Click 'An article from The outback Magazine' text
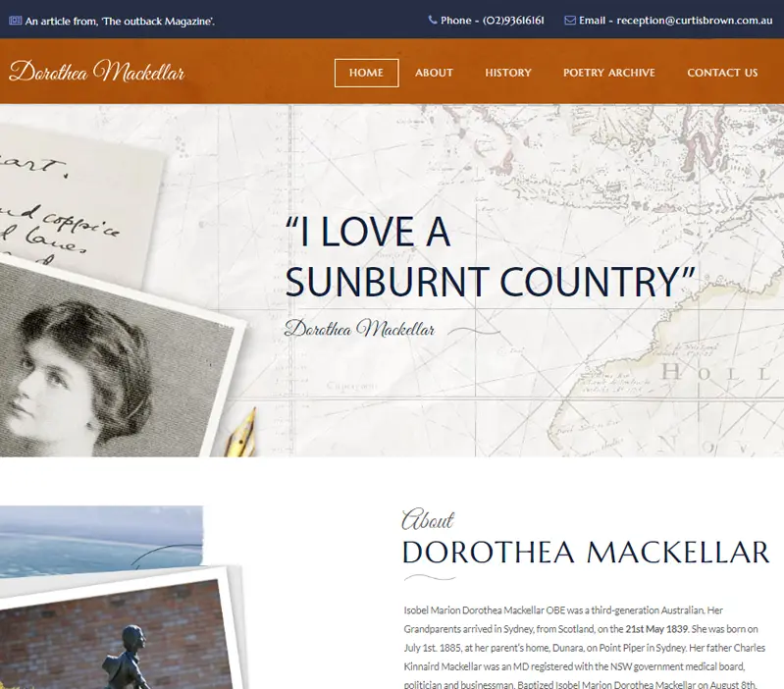The height and width of the screenshot is (689, 784). pos(120,21)
